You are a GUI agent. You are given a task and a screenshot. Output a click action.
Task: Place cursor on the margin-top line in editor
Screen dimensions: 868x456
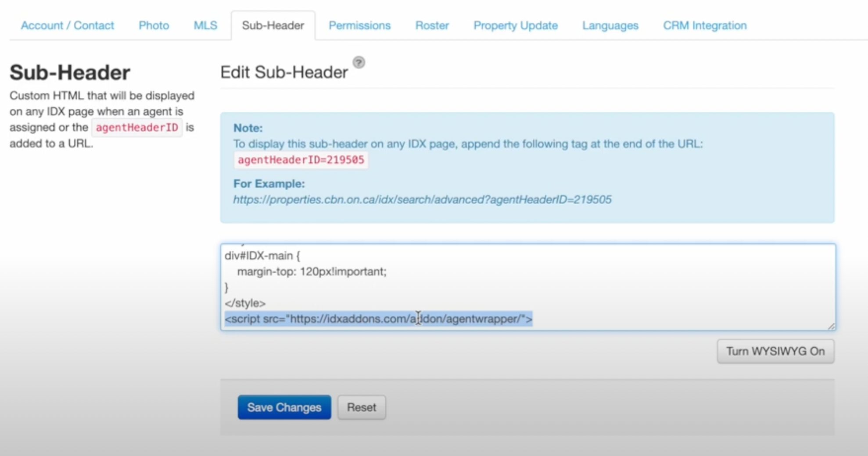pyautogui.click(x=312, y=272)
